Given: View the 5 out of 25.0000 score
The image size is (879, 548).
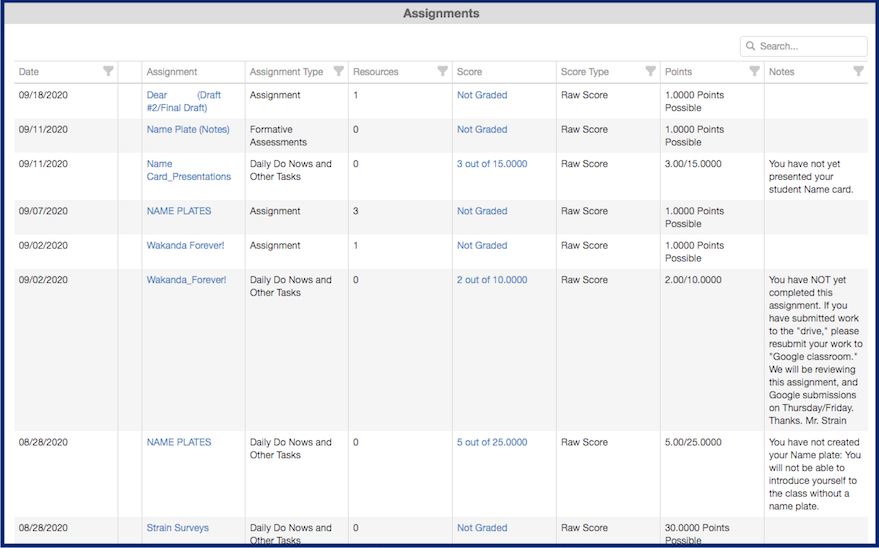Looking at the screenshot, I should coord(492,442).
